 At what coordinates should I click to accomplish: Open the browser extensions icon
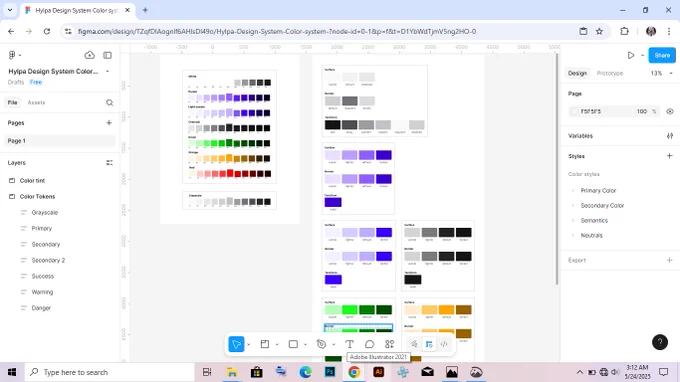tap(624, 31)
